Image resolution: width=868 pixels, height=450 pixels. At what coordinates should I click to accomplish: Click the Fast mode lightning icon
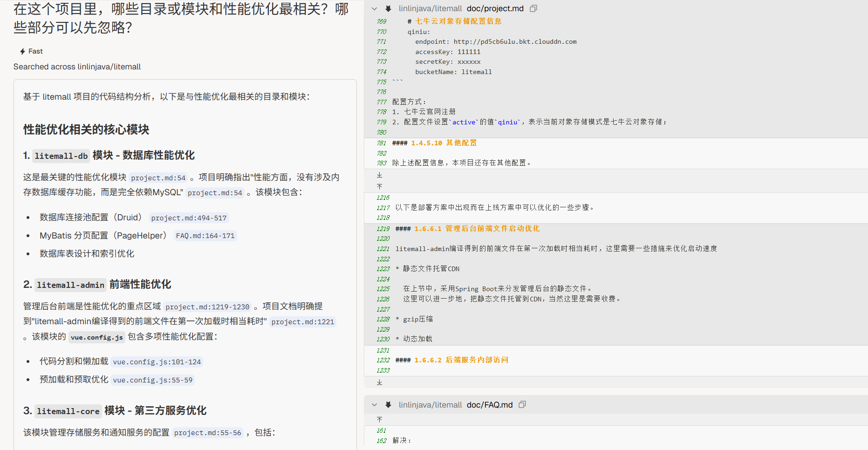[x=22, y=51]
